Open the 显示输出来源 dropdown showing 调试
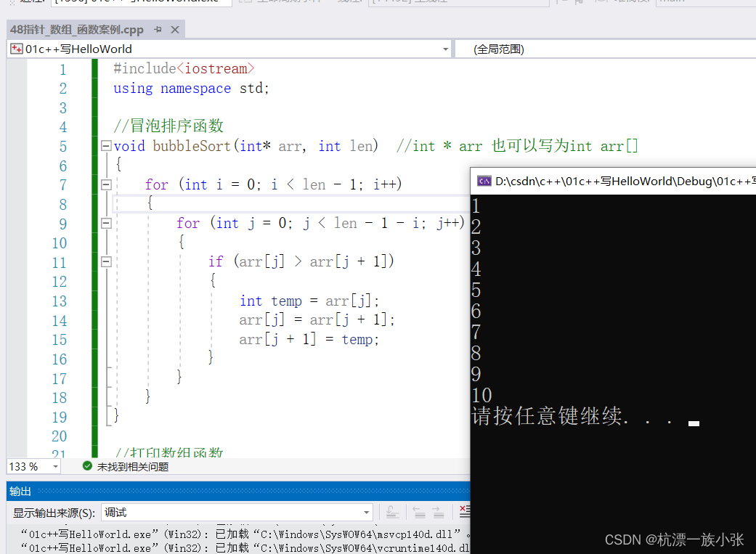Viewport: 756px width, 554px height. pos(237,513)
